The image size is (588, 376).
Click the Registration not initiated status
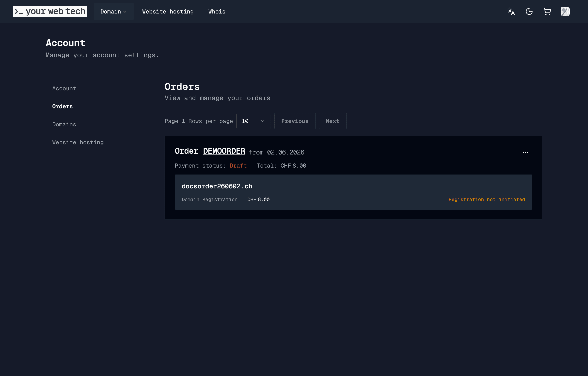(x=487, y=199)
